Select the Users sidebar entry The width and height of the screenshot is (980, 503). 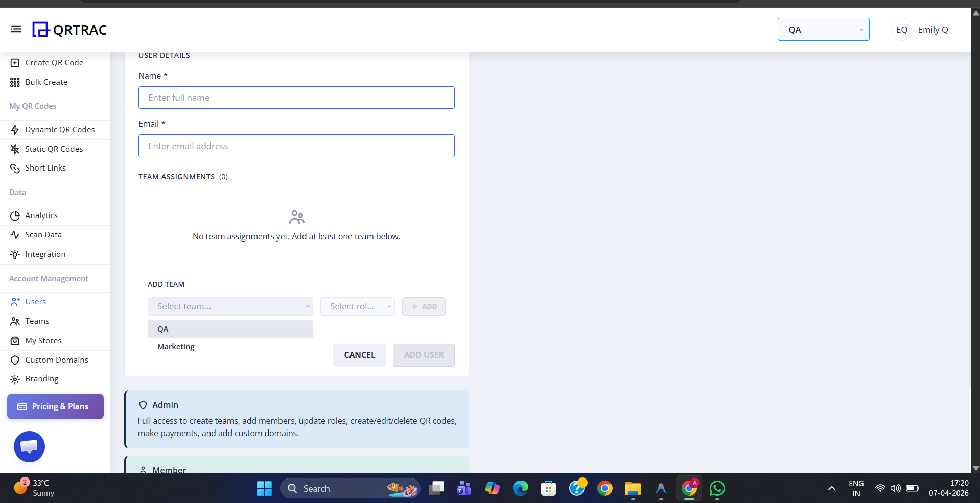tap(35, 301)
